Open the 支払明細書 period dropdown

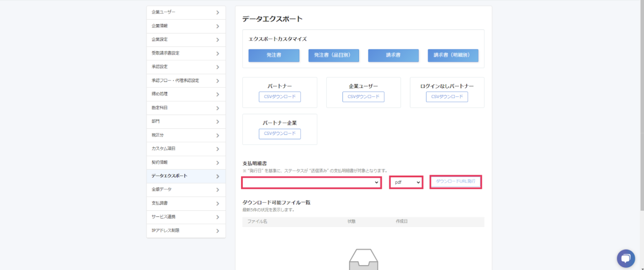[311, 183]
